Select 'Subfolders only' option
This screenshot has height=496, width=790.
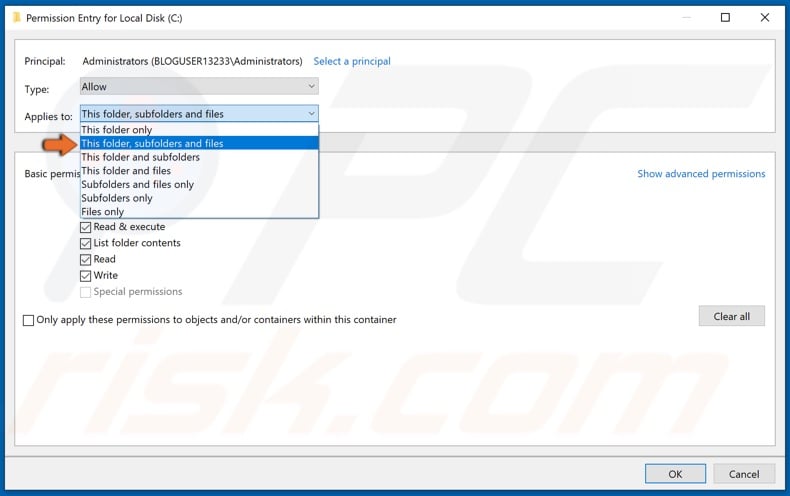(x=199, y=198)
